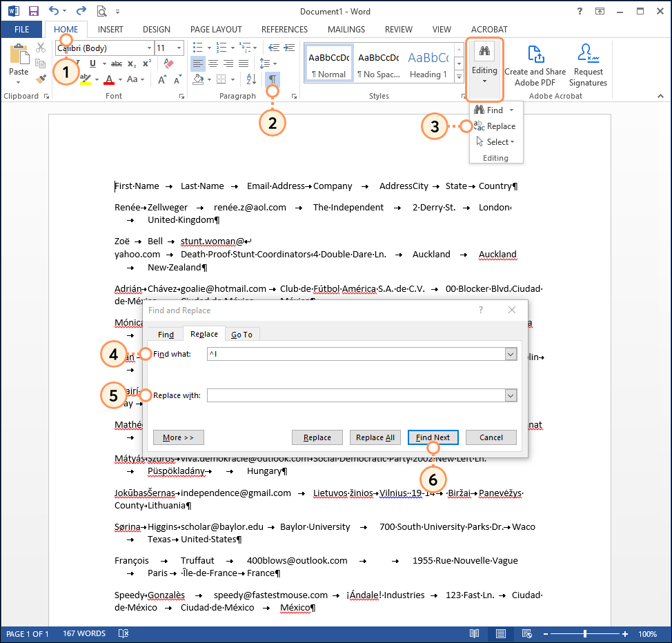The image size is (672, 643).
Task: Open the font size dropdown
Action: [x=179, y=48]
